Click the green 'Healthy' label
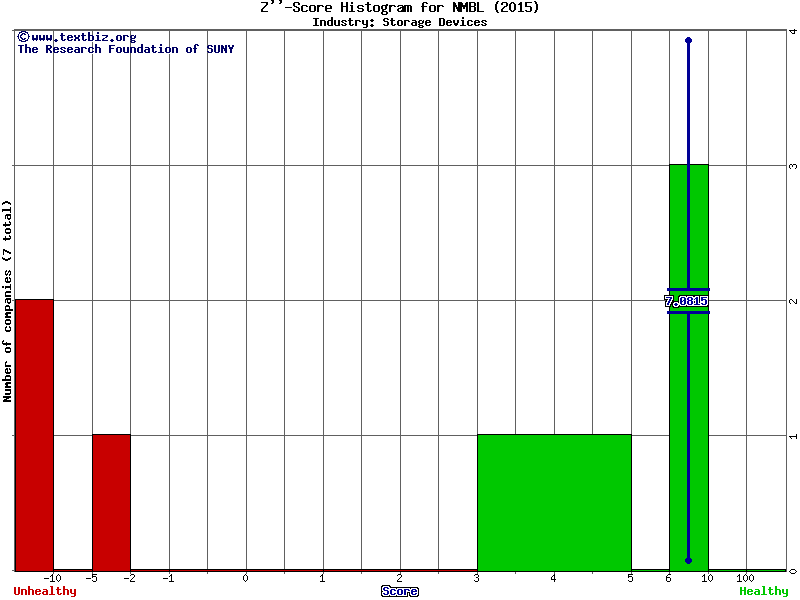The width and height of the screenshot is (800, 600). point(764,591)
